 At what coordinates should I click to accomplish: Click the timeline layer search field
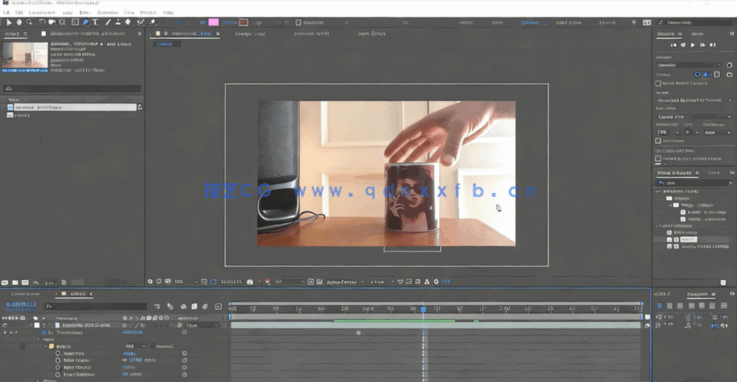pyautogui.click(x=95, y=306)
